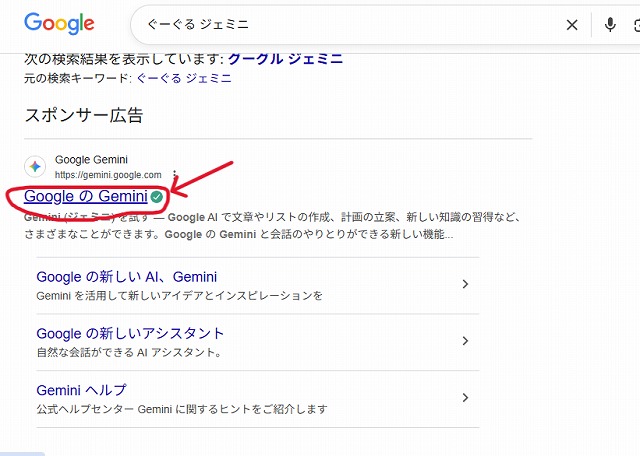
Task: Expand chevron for 'Google の新しいアシスタント'
Action: (465, 341)
